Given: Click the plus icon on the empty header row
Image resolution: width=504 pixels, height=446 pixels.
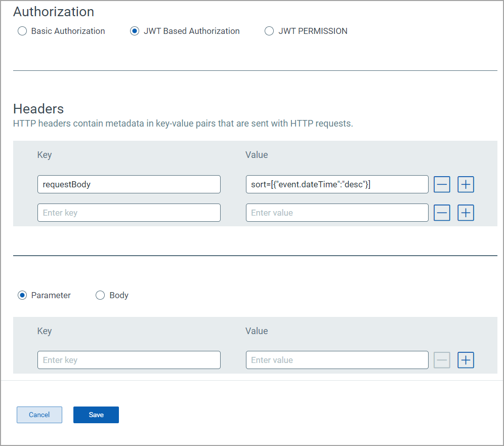Looking at the screenshot, I should (x=466, y=213).
